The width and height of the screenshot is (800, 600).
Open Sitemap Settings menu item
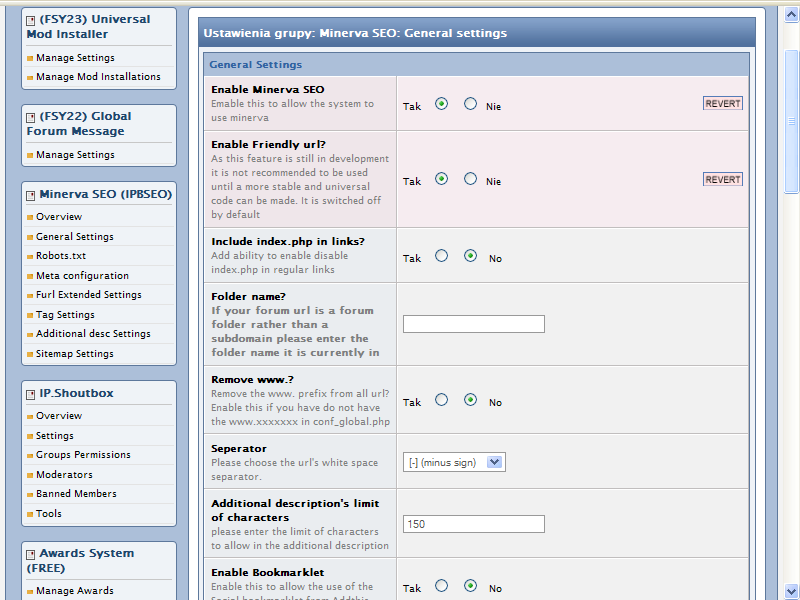click(74, 354)
